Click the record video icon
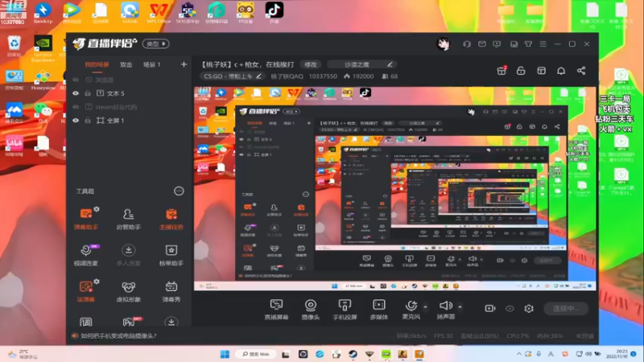 490,308
